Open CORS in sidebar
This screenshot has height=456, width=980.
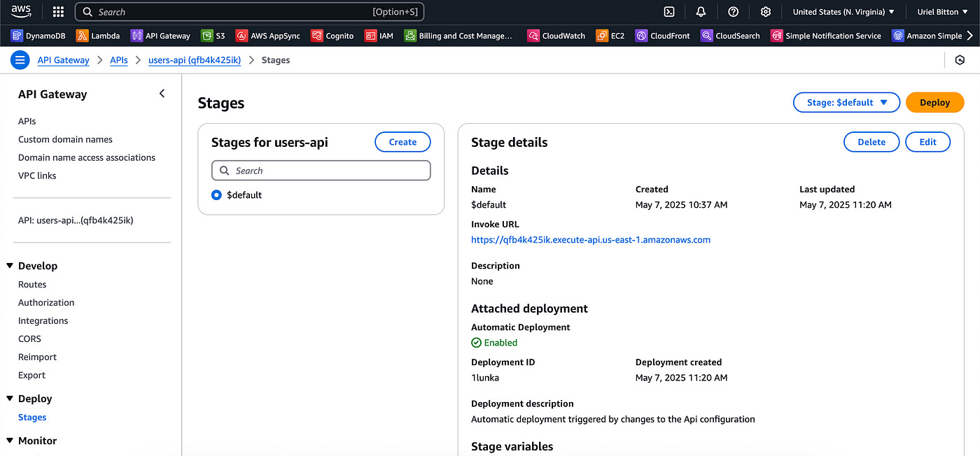point(29,339)
